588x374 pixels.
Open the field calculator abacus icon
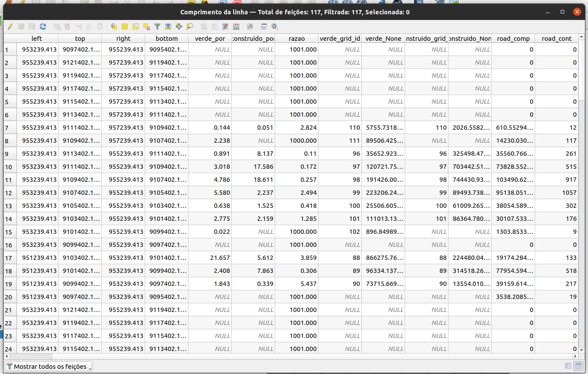[x=236, y=26]
